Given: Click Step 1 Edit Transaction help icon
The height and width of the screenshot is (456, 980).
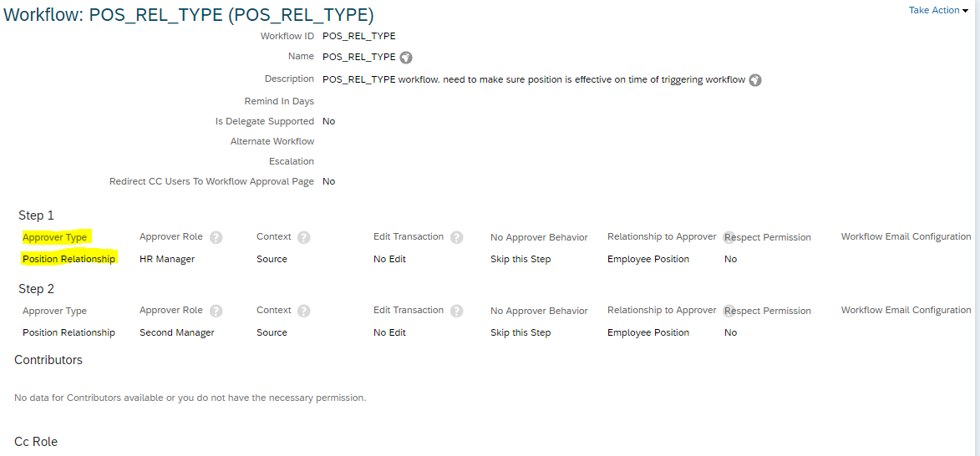Looking at the screenshot, I should click(456, 237).
